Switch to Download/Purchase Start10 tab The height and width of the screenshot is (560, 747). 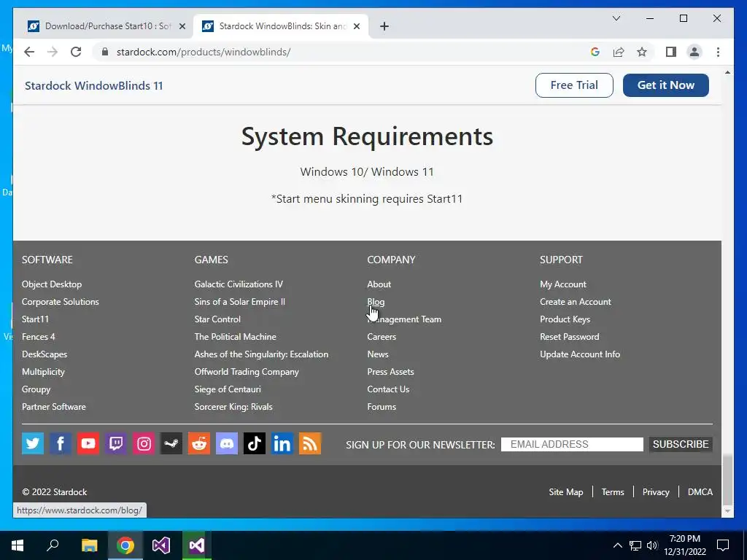107,26
